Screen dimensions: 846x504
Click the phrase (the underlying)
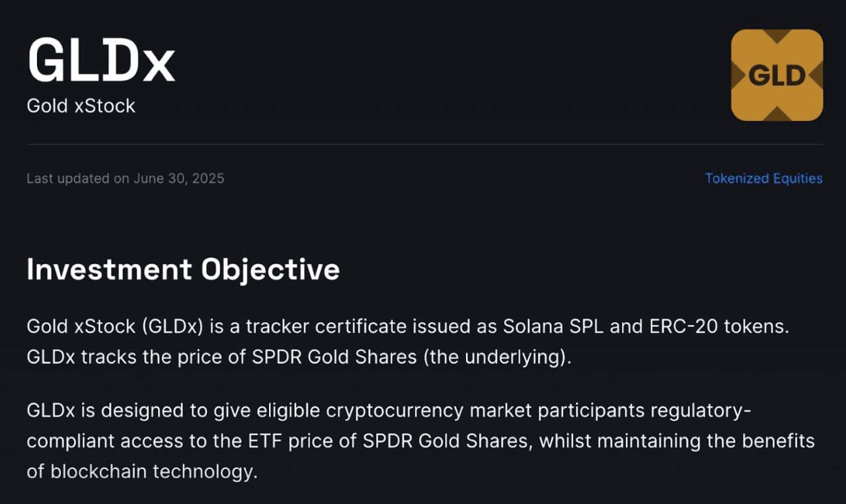[x=501, y=357]
